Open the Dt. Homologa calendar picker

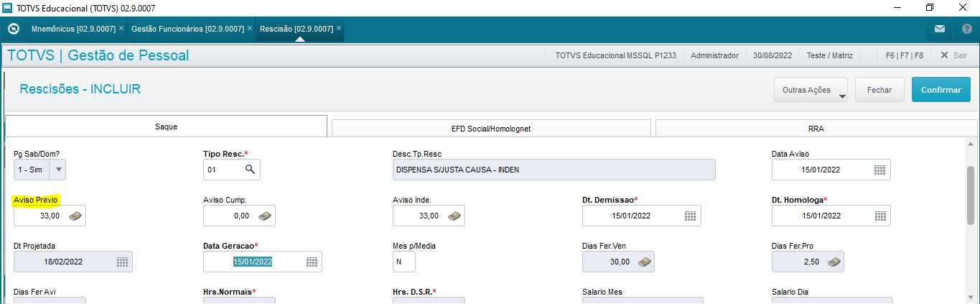click(880, 216)
